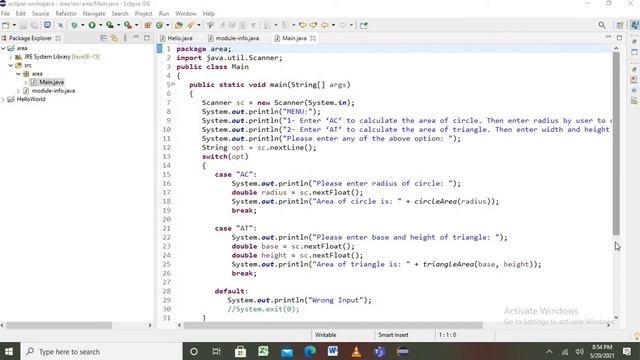Open the Refactor menu
This screenshot has width=640, height=360.
pos(66,13)
